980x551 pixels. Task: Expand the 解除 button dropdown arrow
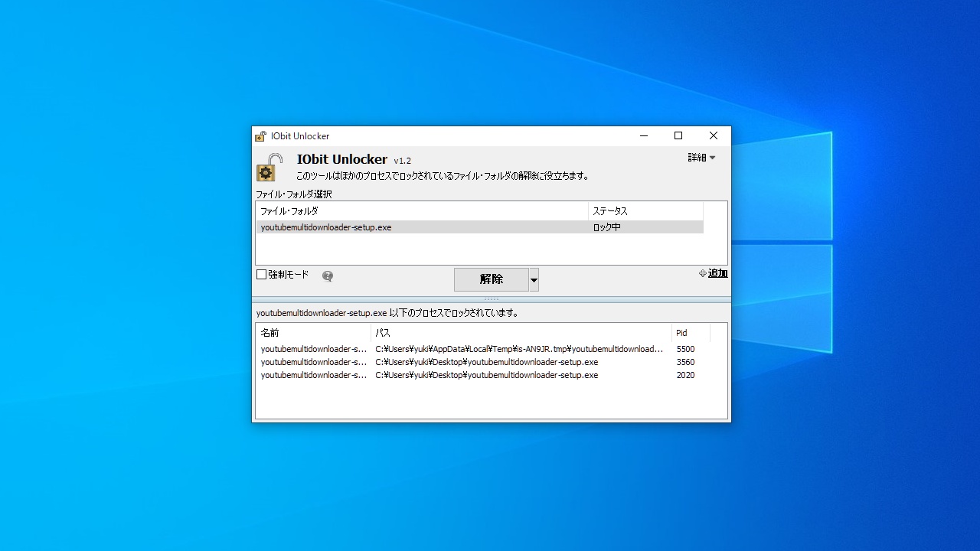[x=534, y=280]
